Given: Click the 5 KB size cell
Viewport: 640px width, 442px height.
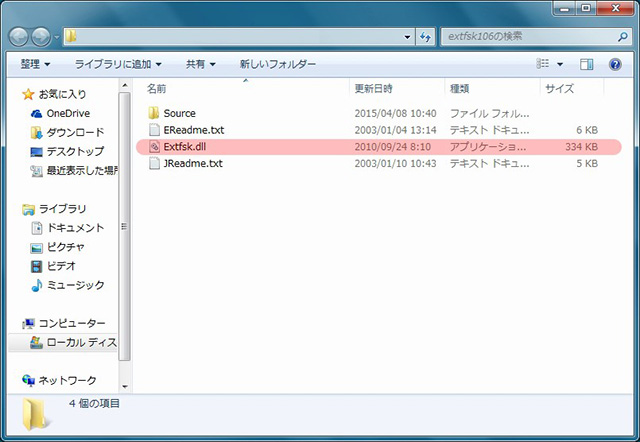Looking at the screenshot, I should click(587, 163).
